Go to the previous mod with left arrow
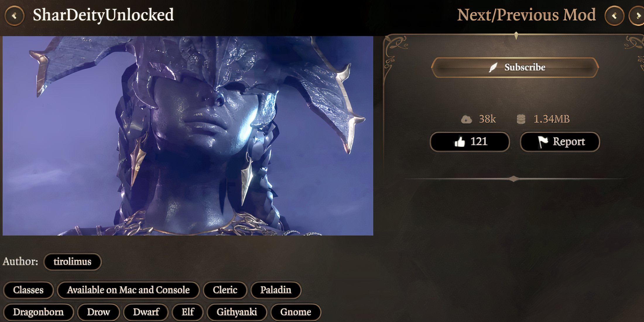644x322 pixels. (614, 16)
